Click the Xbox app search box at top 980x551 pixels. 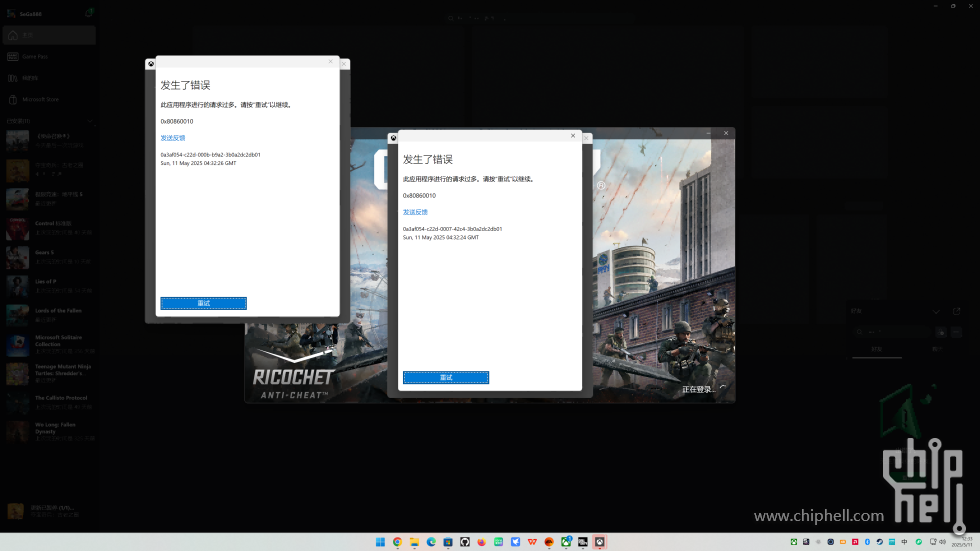[x=539, y=19]
